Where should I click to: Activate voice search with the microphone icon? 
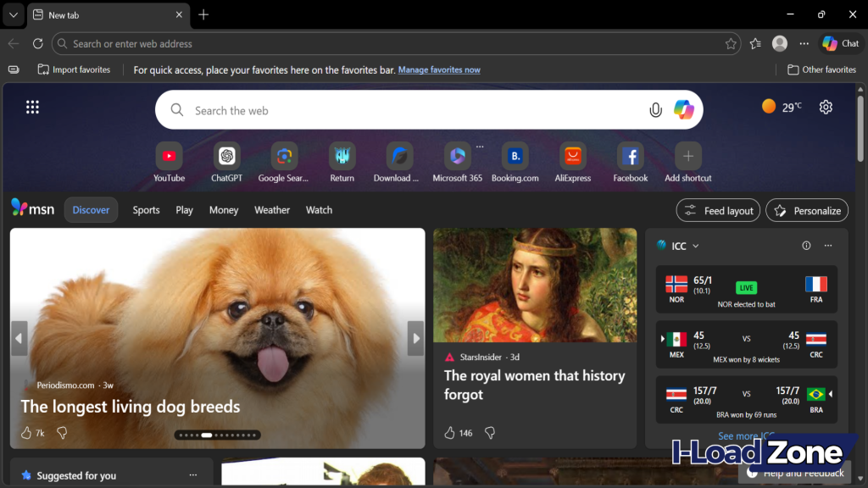(x=655, y=109)
